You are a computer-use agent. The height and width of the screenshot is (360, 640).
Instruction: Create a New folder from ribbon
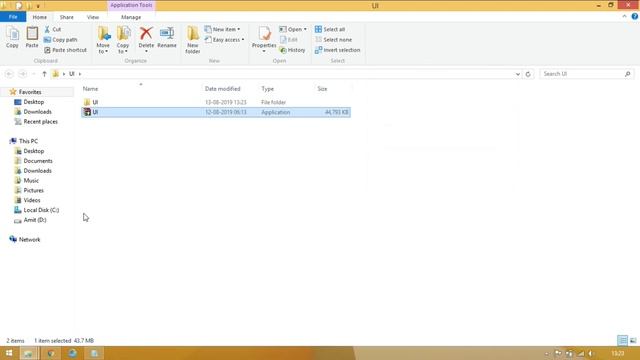point(193,40)
